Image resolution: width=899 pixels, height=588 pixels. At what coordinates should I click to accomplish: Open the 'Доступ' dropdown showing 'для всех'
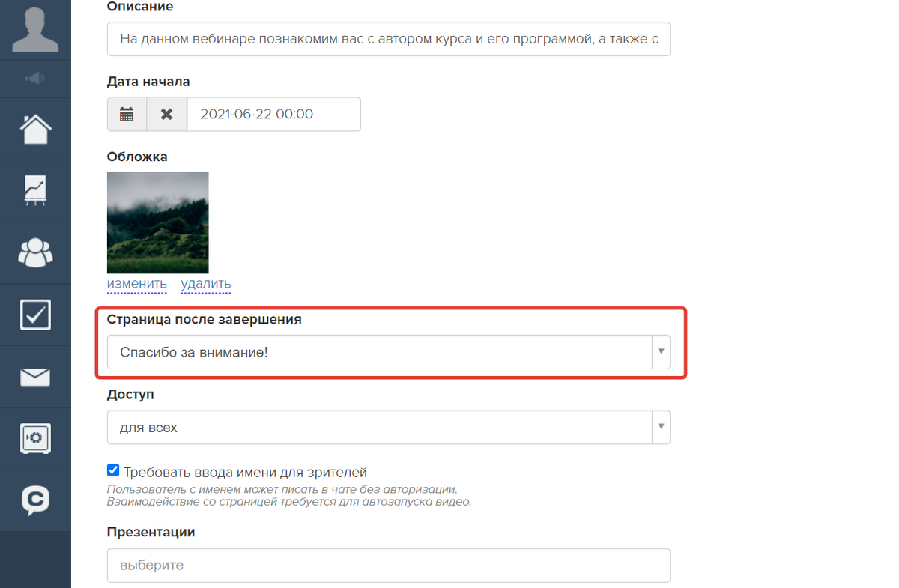pos(389,427)
